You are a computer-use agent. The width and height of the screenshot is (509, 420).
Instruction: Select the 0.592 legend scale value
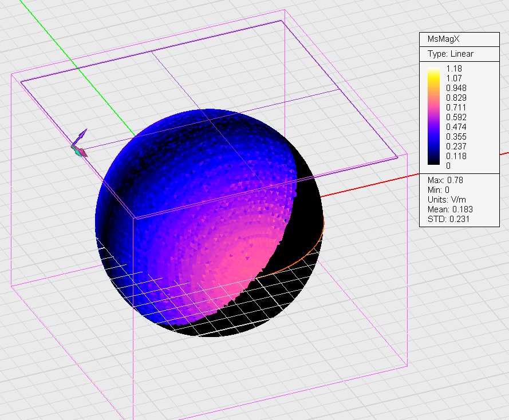click(456, 117)
